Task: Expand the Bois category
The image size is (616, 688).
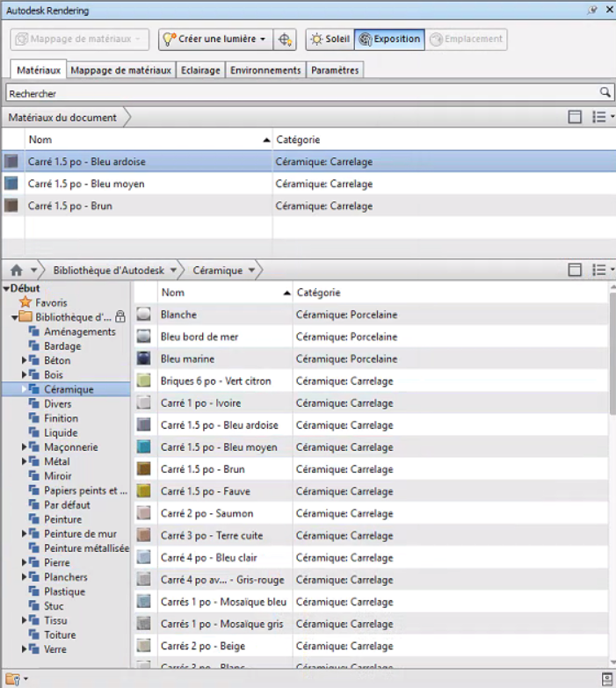Action: pyautogui.click(x=24, y=374)
